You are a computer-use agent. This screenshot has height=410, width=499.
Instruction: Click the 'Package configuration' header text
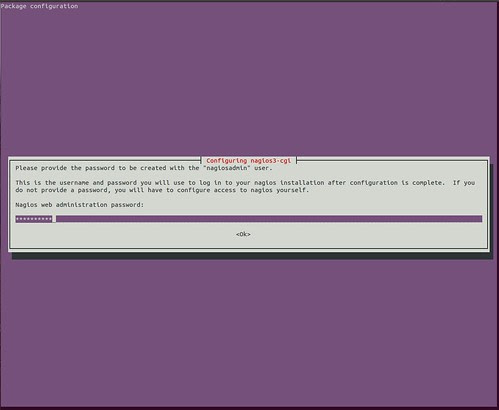(x=39, y=6)
